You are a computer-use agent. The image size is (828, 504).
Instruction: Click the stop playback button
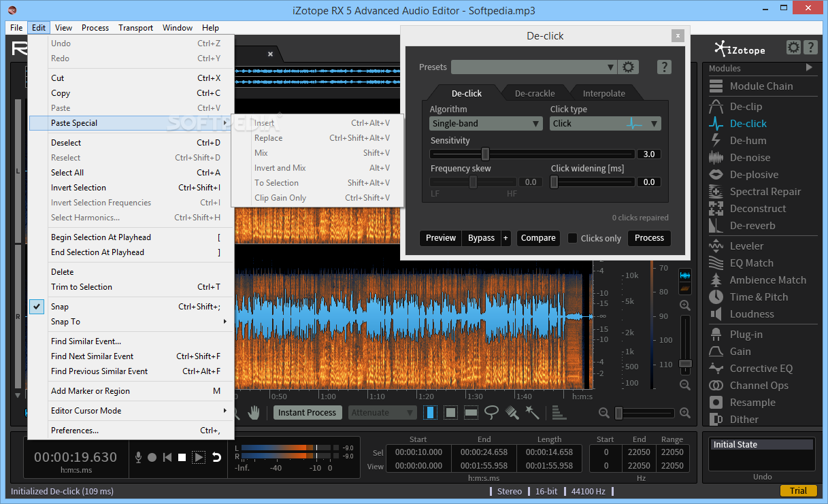tap(182, 458)
